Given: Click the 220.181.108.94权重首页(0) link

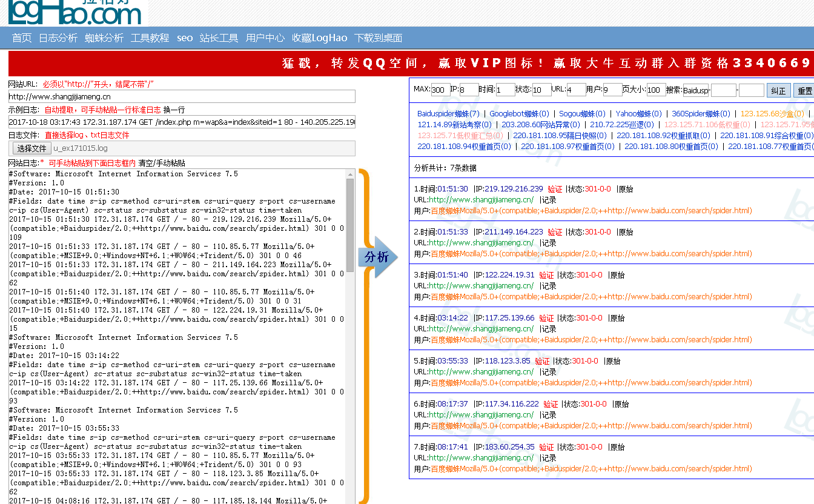Looking at the screenshot, I should [x=464, y=146].
